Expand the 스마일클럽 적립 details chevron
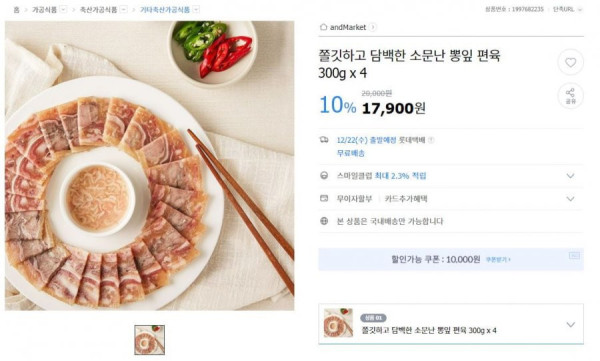The image size is (600, 361). 570,176
